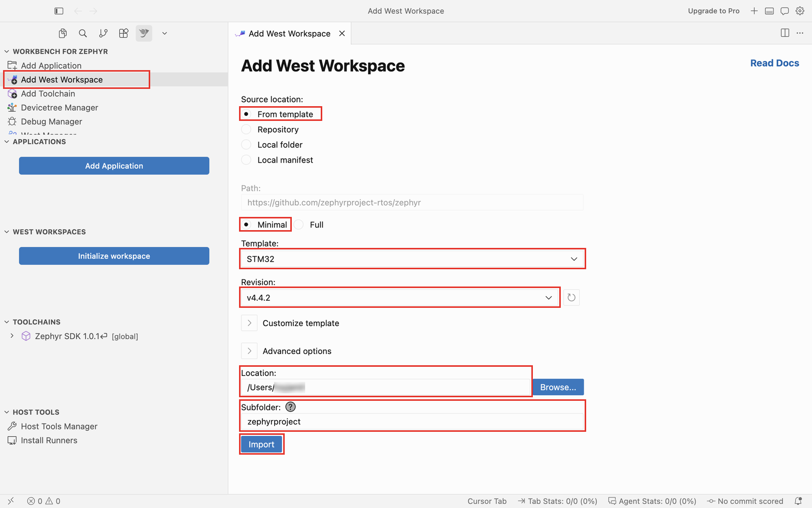Click the Initialize workspace button
Viewport: 812px width, 508px height.
(114, 256)
